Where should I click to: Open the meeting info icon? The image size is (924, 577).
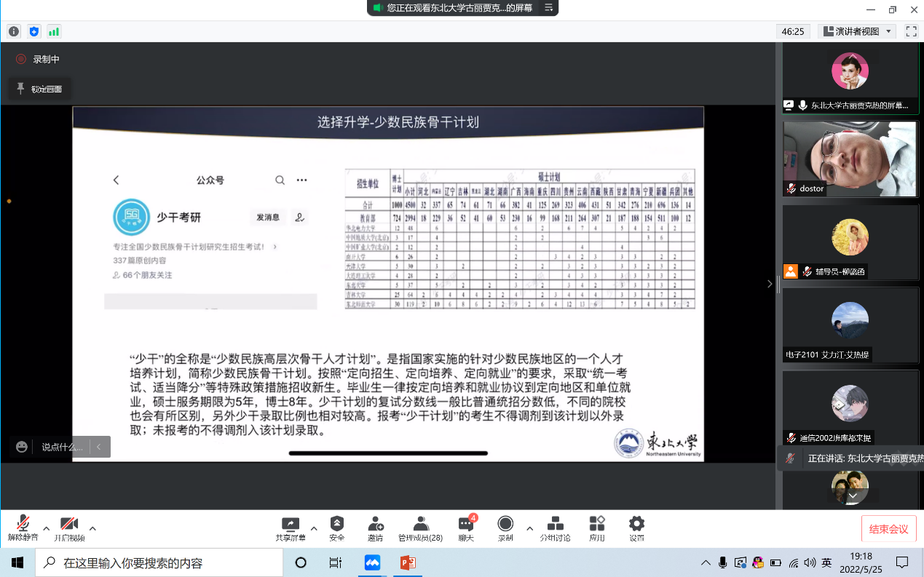(14, 31)
